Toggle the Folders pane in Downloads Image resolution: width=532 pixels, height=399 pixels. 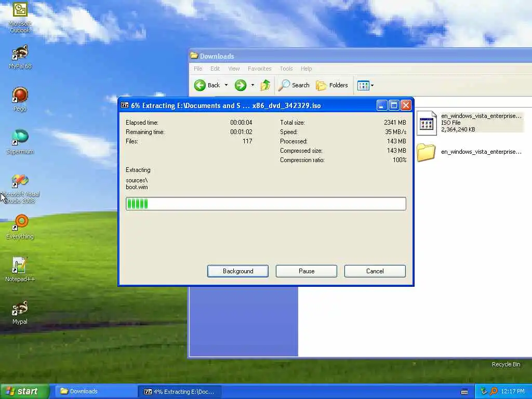332,85
